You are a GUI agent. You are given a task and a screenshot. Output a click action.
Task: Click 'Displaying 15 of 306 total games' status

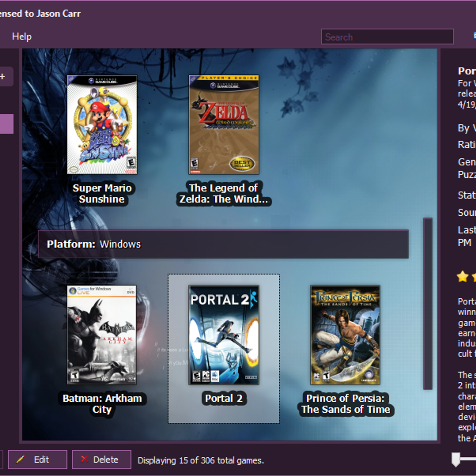click(201, 461)
